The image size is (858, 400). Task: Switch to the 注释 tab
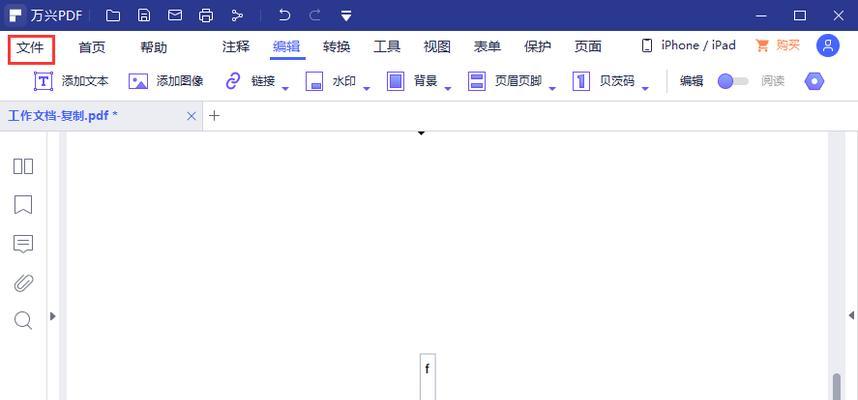click(x=236, y=47)
